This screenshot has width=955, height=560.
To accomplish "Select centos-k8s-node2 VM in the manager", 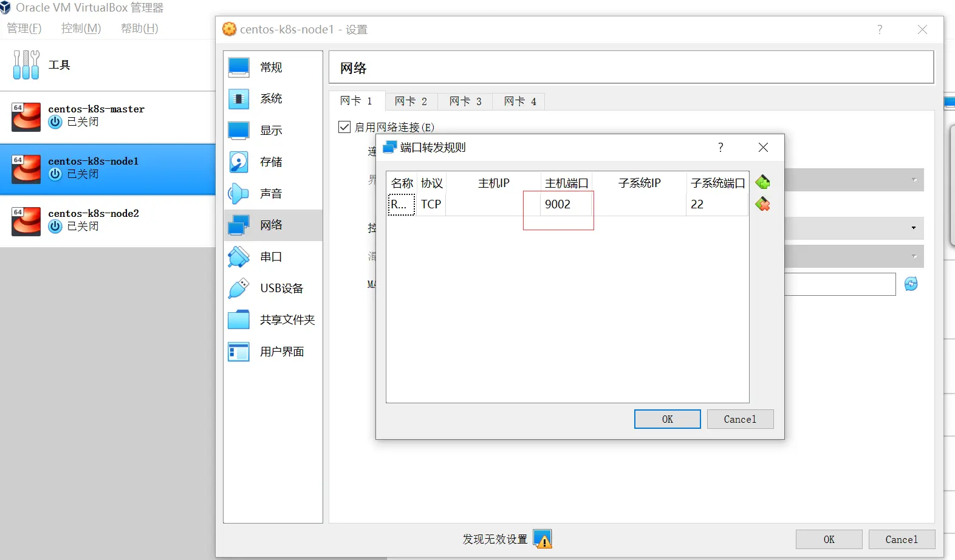I will pyautogui.click(x=108, y=221).
